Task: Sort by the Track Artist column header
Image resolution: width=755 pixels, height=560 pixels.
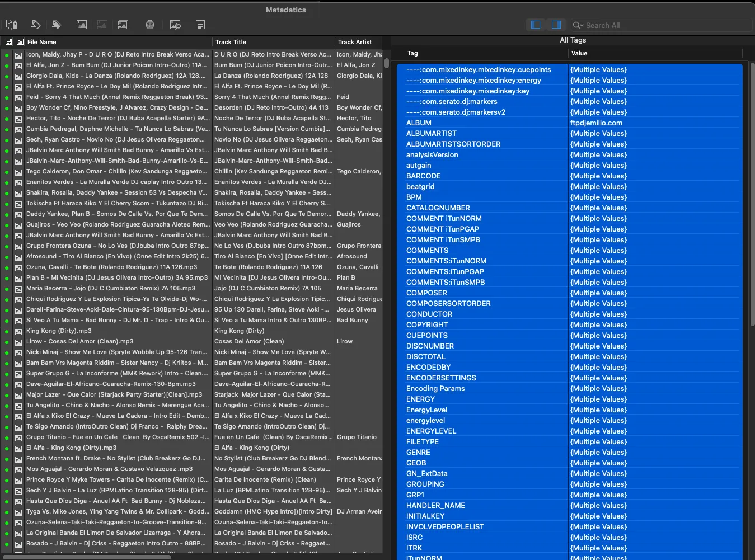Action: pyautogui.click(x=359, y=42)
